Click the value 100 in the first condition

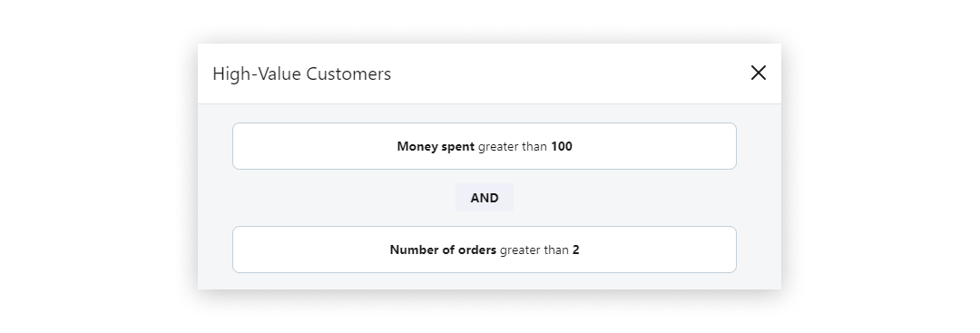562,147
